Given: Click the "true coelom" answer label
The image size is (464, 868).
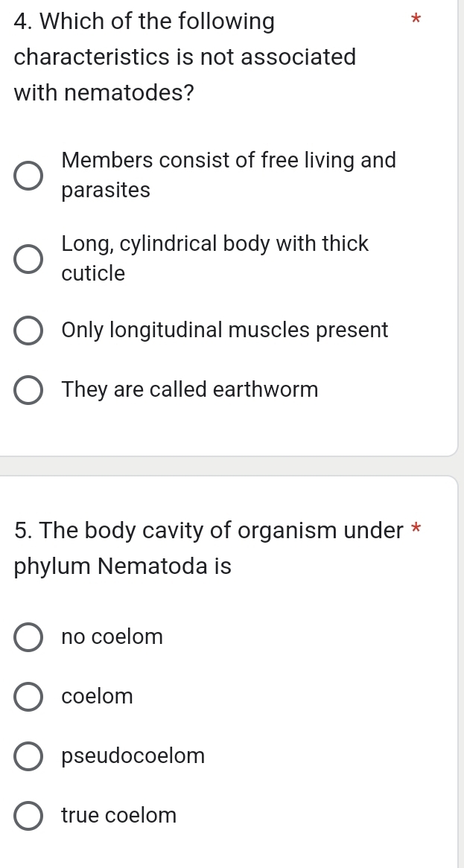Looking at the screenshot, I should pyautogui.click(x=119, y=816).
